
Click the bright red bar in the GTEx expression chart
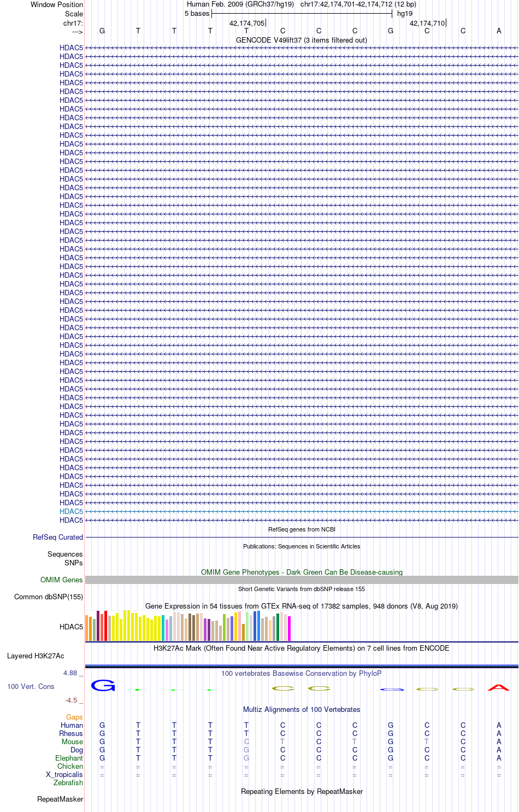pos(106,626)
